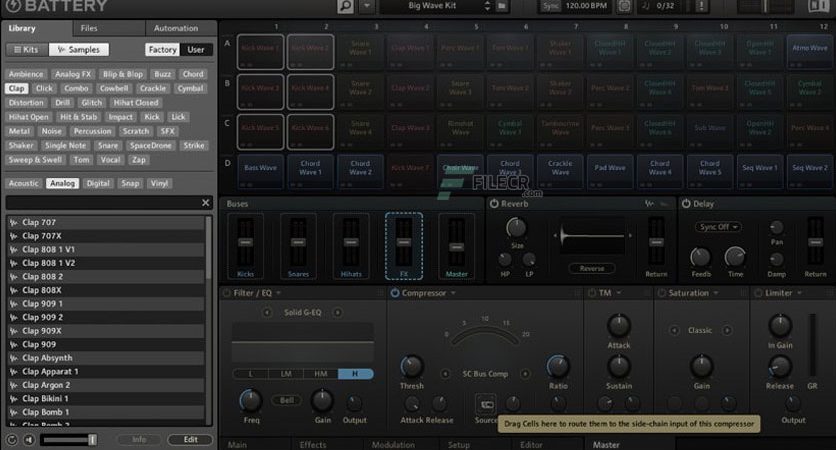The height and width of the screenshot is (450, 836).
Task: Show User library content
Action: 196,50
